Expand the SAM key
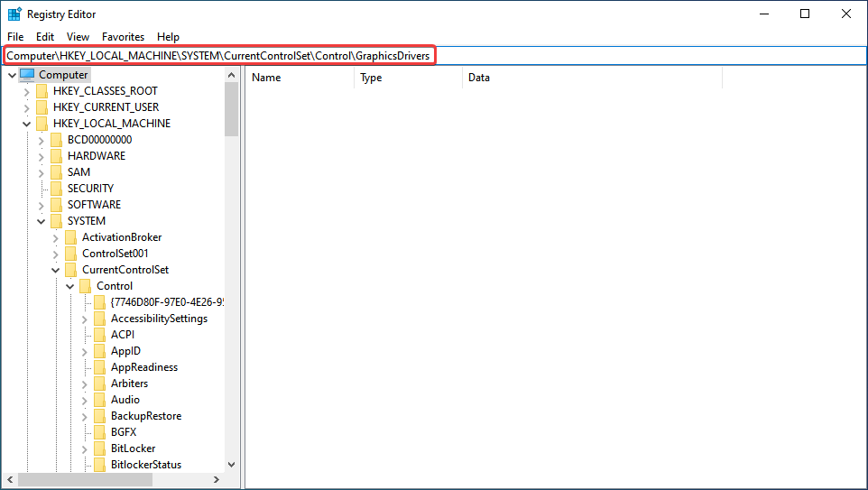Image resolution: width=868 pixels, height=490 pixels. [x=41, y=172]
